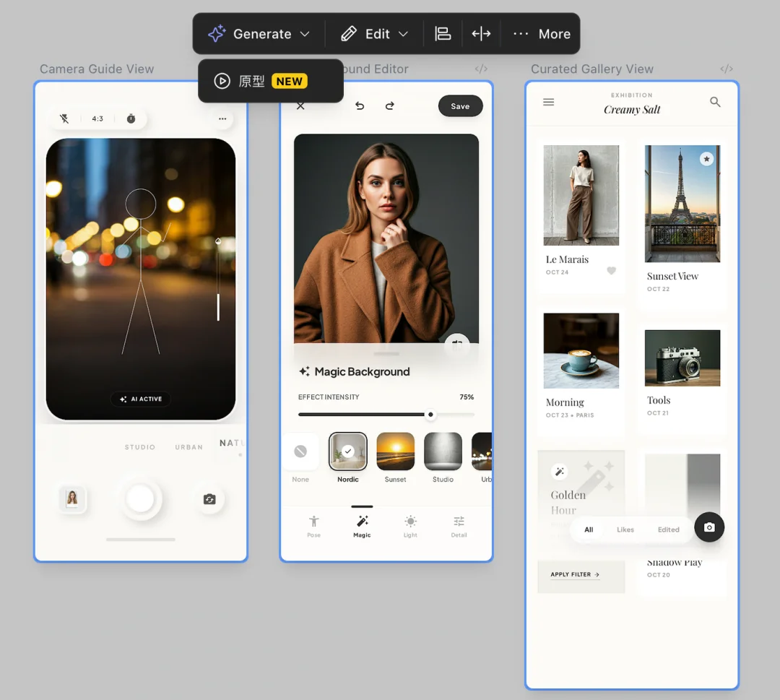Click the Save button
This screenshot has width=780, height=700.
tap(460, 106)
